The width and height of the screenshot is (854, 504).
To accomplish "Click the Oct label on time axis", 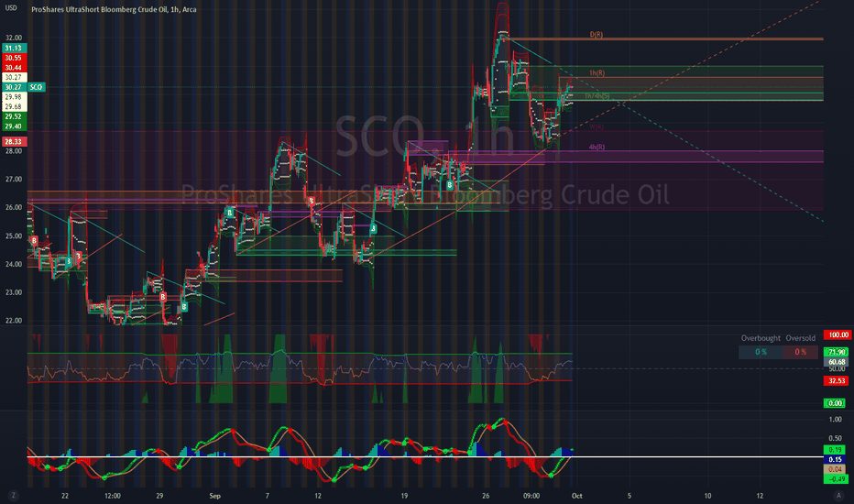I will pyautogui.click(x=576, y=496).
